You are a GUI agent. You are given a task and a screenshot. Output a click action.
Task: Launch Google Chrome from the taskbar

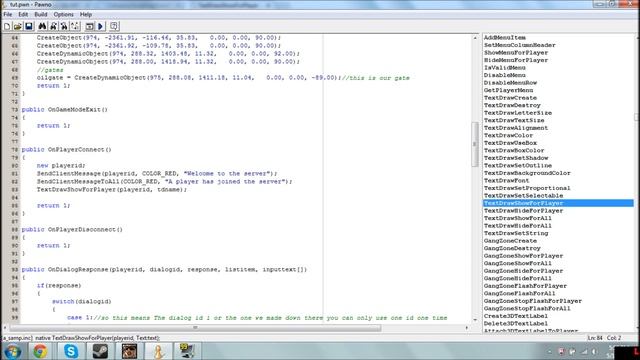coord(40,351)
